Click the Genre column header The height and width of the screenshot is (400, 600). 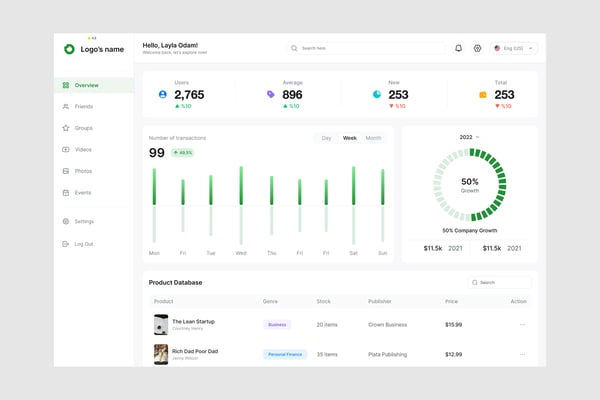[x=270, y=301]
